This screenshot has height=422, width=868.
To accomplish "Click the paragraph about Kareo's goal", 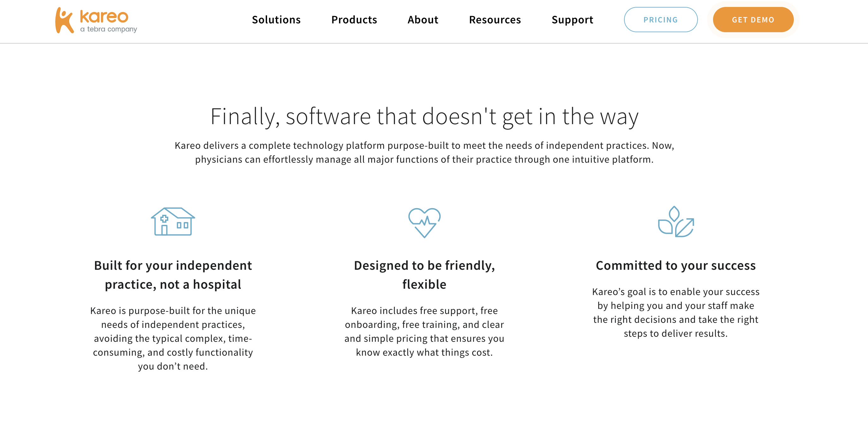I will [x=675, y=312].
